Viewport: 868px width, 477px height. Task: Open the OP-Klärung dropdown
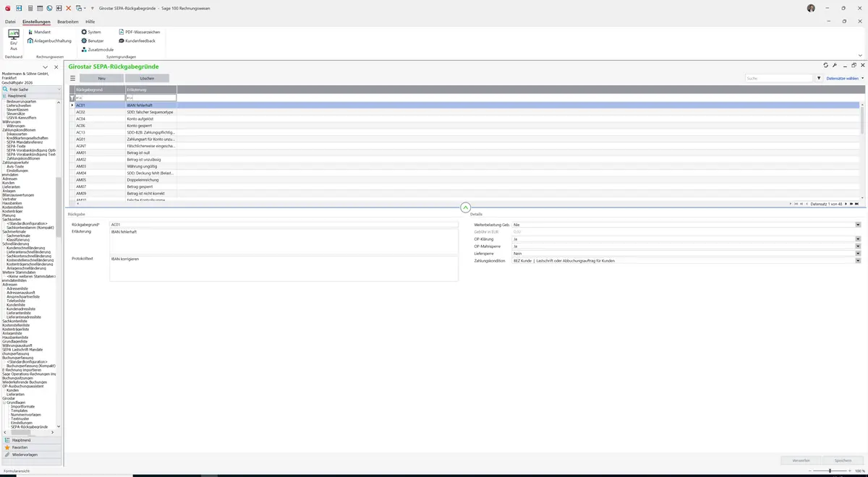point(858,239)
